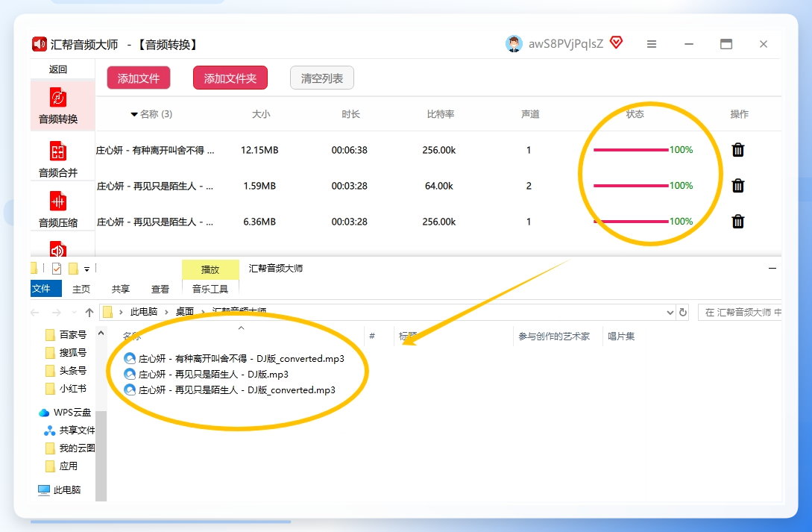Image resolution: width=812 pixels, height=532 pixels.
Task: Delete the 6.36MB file row
Action: (738, 221)
